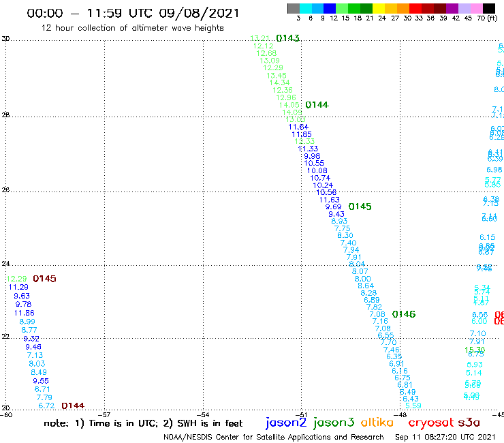Click the -48 longitude axis label
504x443 pixels.
401,414
